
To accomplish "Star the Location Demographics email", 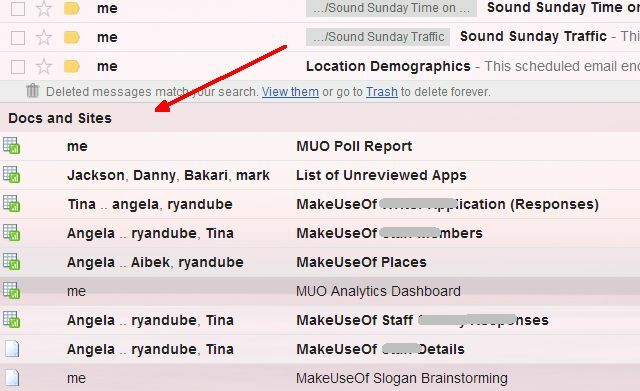I will tap(44, 66).
